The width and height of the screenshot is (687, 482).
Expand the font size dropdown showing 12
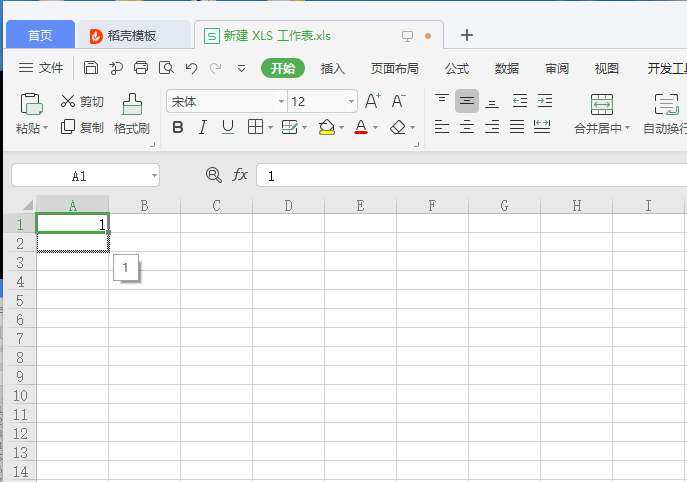point(351,101)
